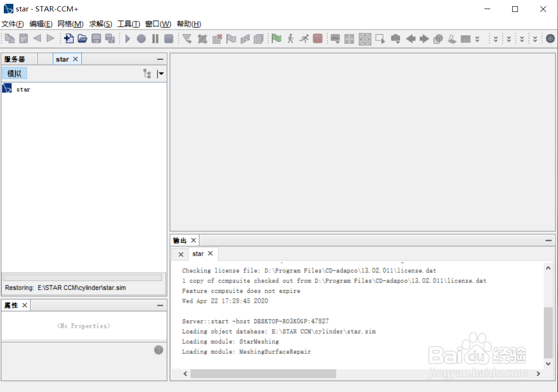
Task: Run the solver with the play icon
Action: [128, 38]
